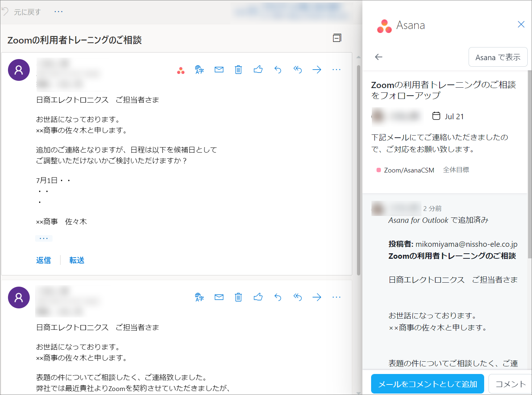This screenshot has height=395, width=532.
Task: Mark second message unread envelope icon
Action: [219, 297]
